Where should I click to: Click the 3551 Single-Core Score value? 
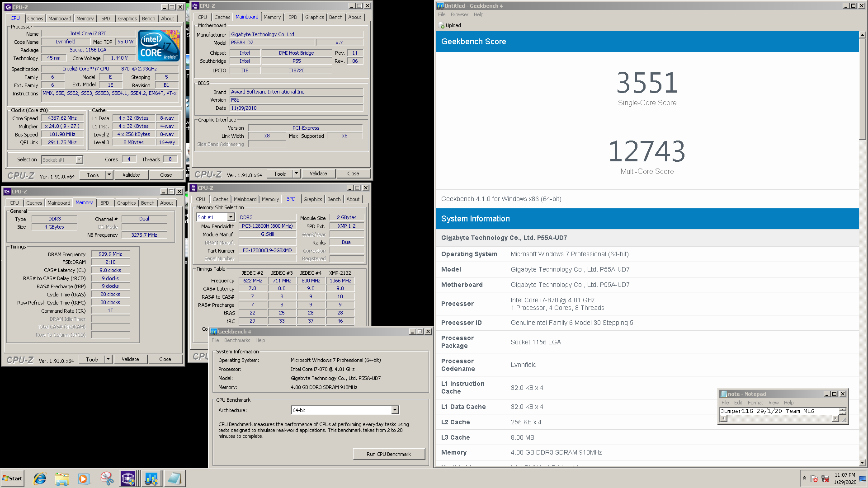[x=647, y=83]
